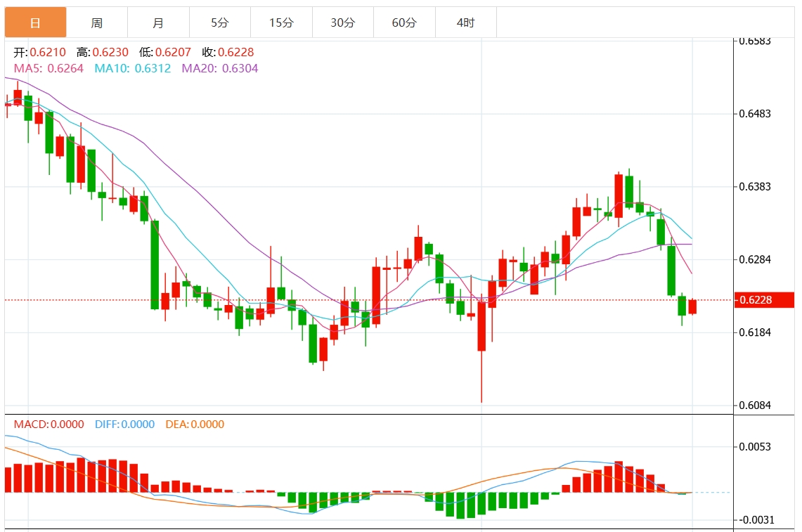Click the MACD:0.0000 label
The width and height of the screenshot is (802, 532).
49,424
